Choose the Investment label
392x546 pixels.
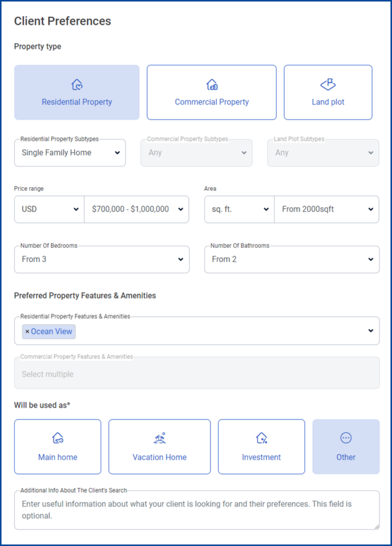[x=261, y=457]
